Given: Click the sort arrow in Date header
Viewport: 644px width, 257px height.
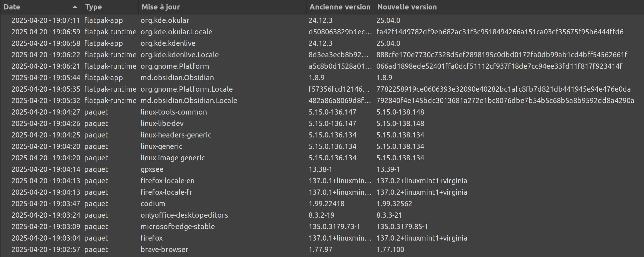Looking at the screenshot, I should [x=75, y=7].
